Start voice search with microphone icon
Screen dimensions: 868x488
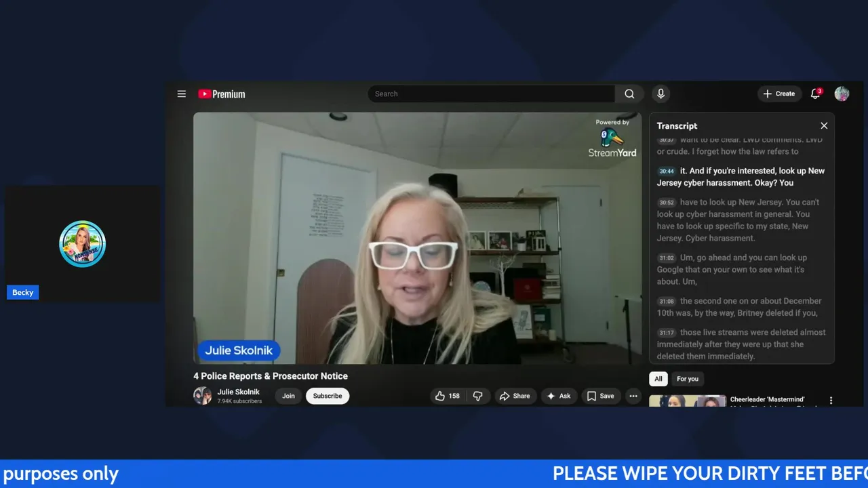tap(660, 94)
